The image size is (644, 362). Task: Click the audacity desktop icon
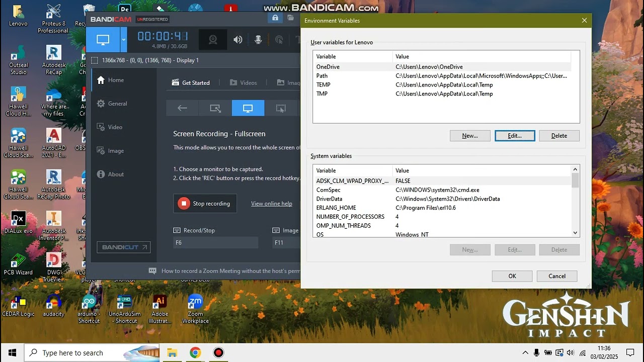53,306
